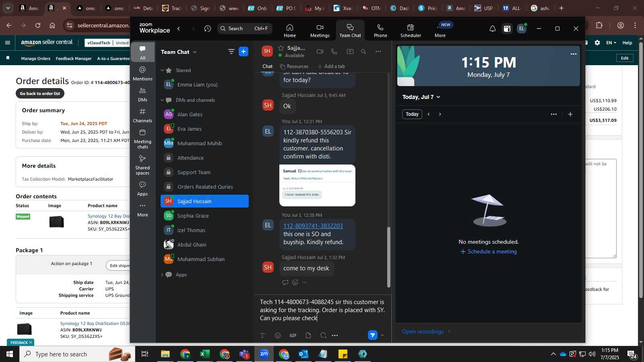
Task: Search within this chat
Action: [x=363, y=51]
